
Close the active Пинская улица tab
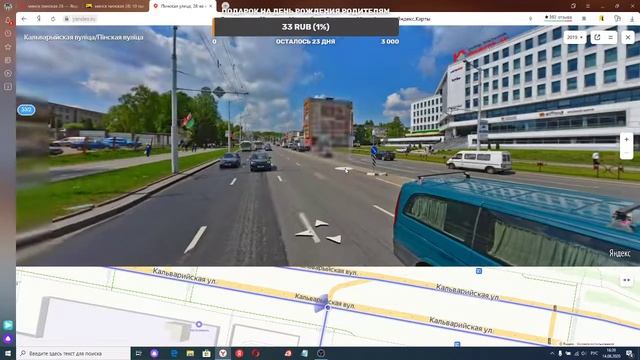coord(211,6)
